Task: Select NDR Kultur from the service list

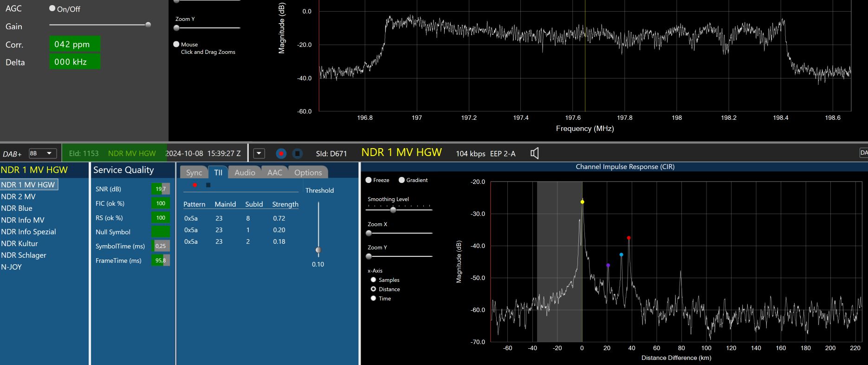Action: pyautogui.click(x=19, y=243)
